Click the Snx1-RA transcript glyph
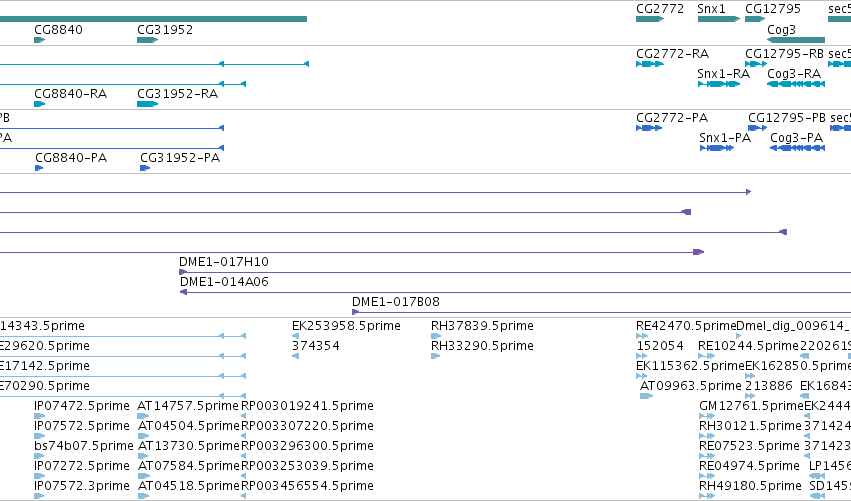 coord(719,84)
